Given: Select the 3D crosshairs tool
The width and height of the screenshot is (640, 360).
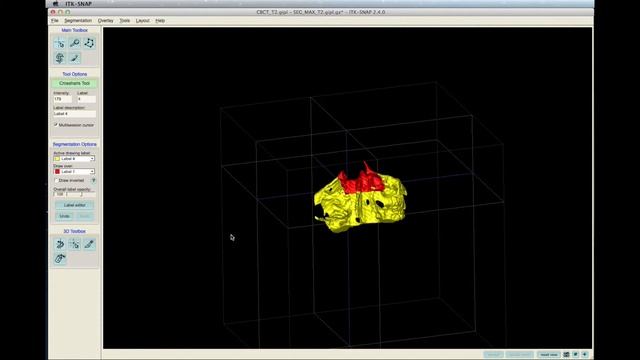Looking at the screenshot, I should tap(75, 244).
